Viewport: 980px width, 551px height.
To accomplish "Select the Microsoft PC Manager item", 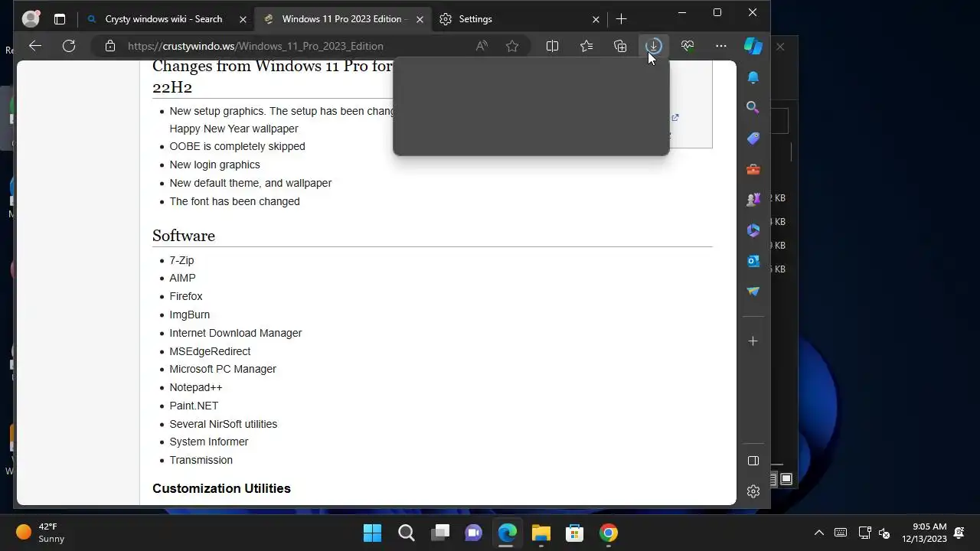I will [x=223, y=369].
